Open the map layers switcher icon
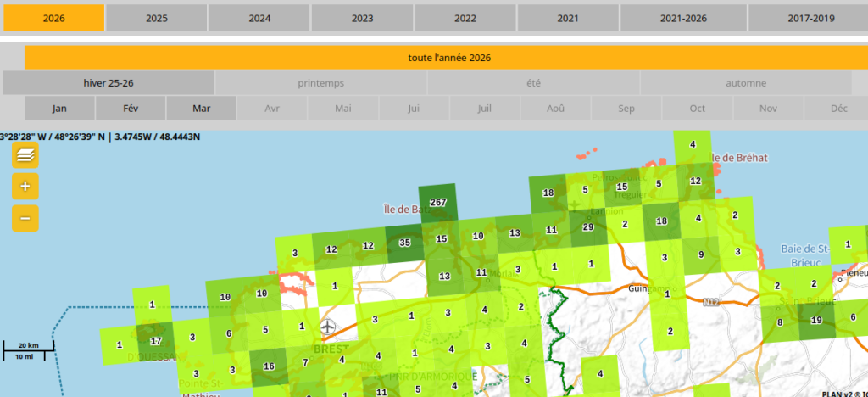The image size is (868, 397). (25, 155)
